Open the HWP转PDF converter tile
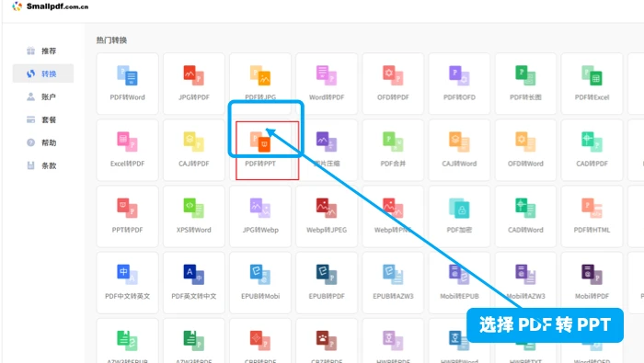 [393, 341]
